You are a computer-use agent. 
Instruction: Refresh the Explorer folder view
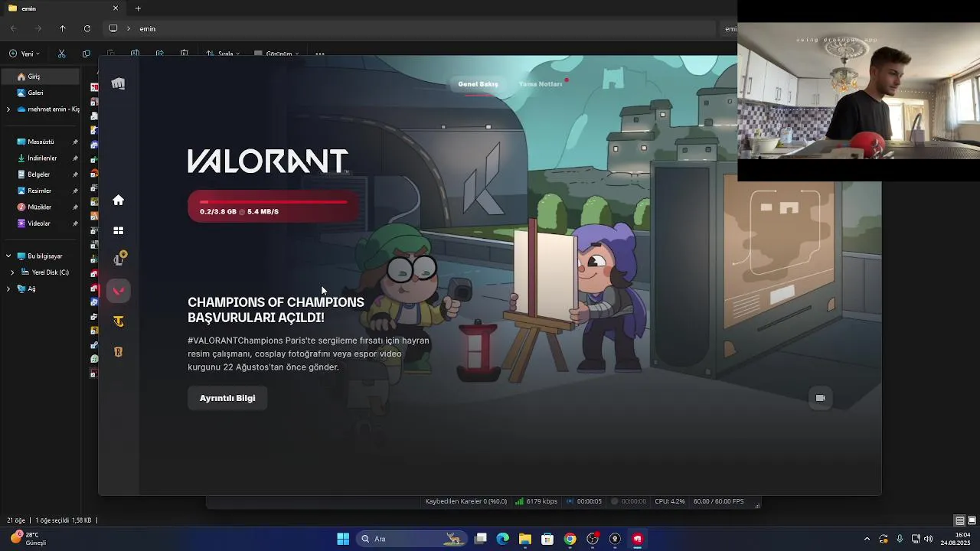point(87,28)
